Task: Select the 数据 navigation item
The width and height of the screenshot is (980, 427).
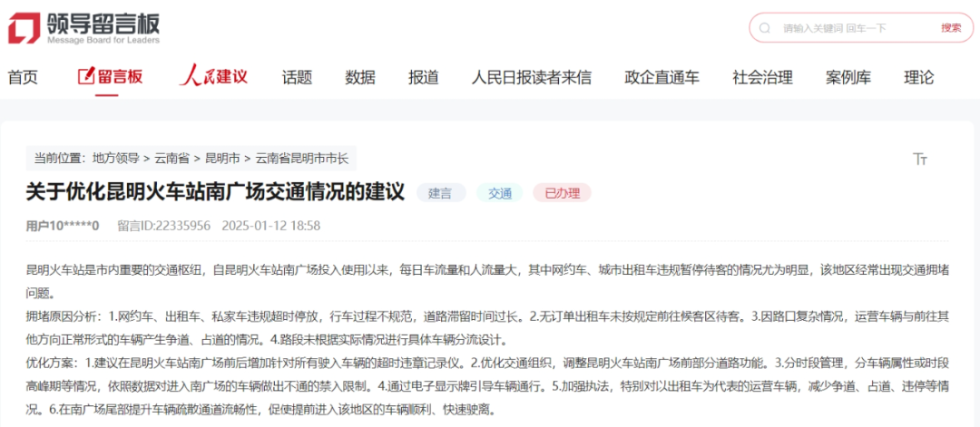Action: click(360, 77)
